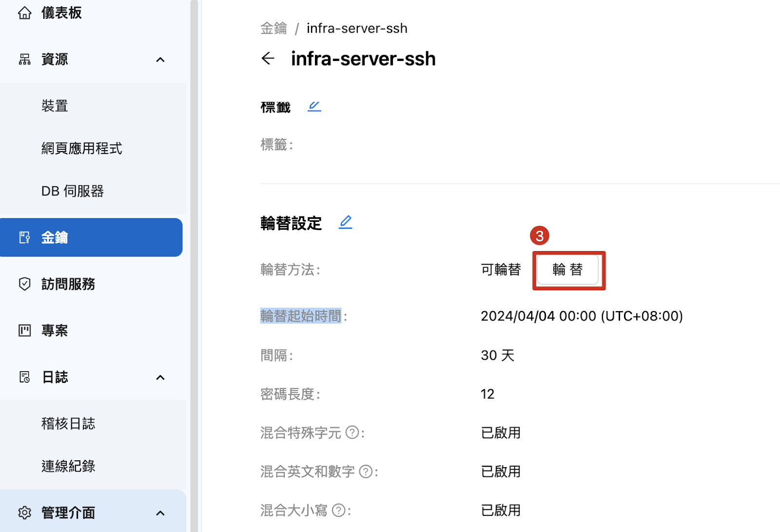Click the gear icon for 管理介面
Viewport: 780px width, 532px height.
click(x=24, y=512)
